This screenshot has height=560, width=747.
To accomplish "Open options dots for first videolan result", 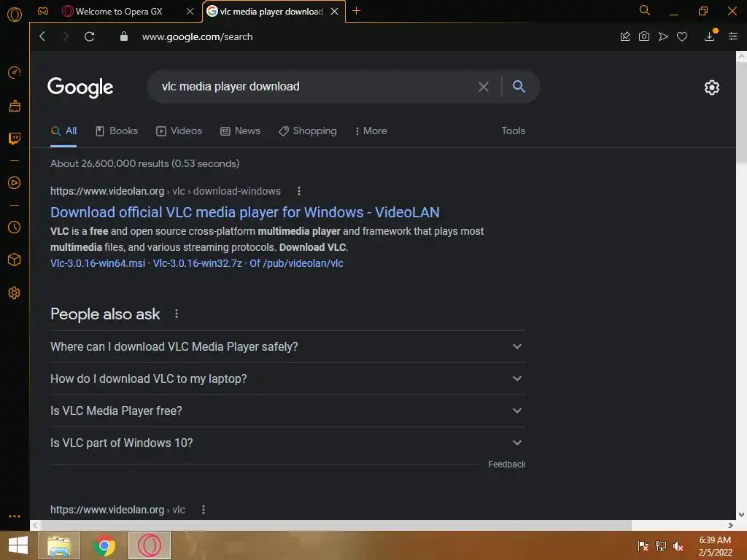I will pyautogui.click(x=298, y=191).
